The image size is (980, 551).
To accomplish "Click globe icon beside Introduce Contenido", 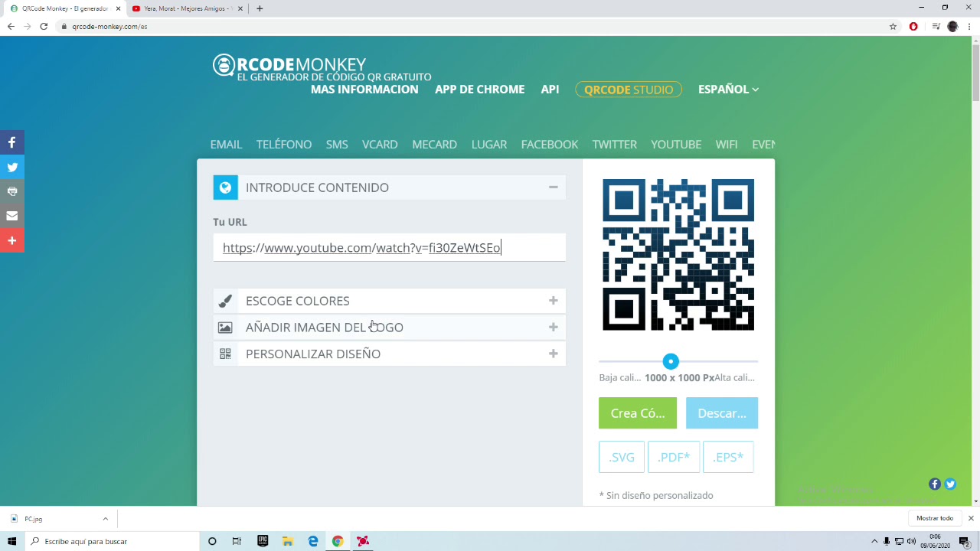I will pyautogui.click(x=225, y=187).
